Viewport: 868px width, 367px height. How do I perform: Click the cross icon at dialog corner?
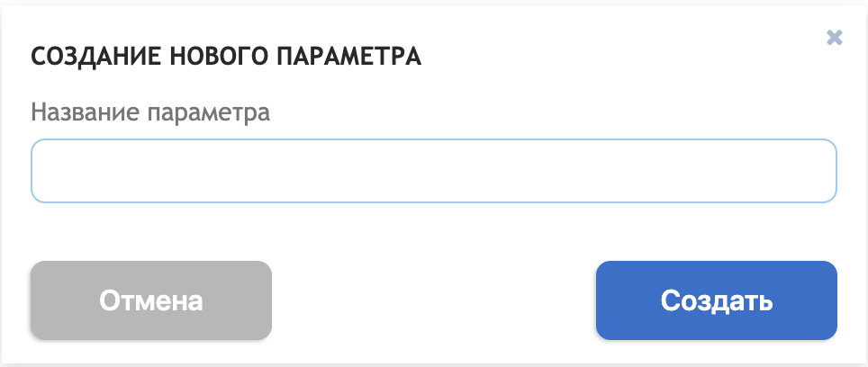(834, 38)
